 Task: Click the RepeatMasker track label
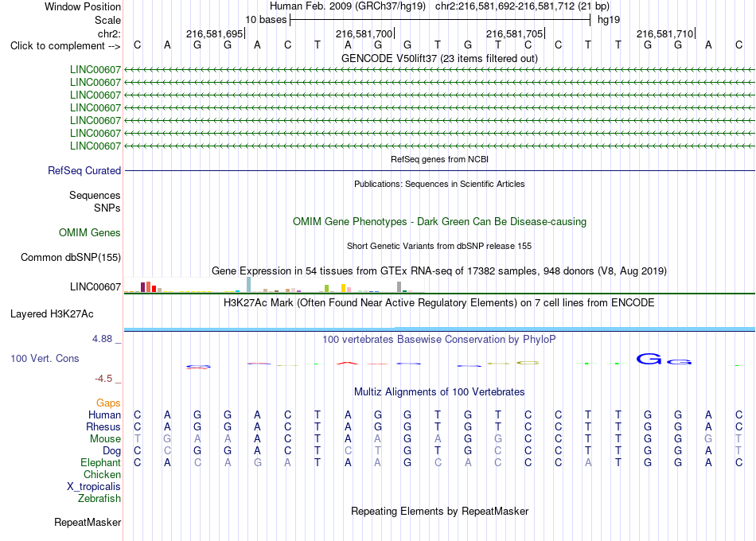(88, 523)
